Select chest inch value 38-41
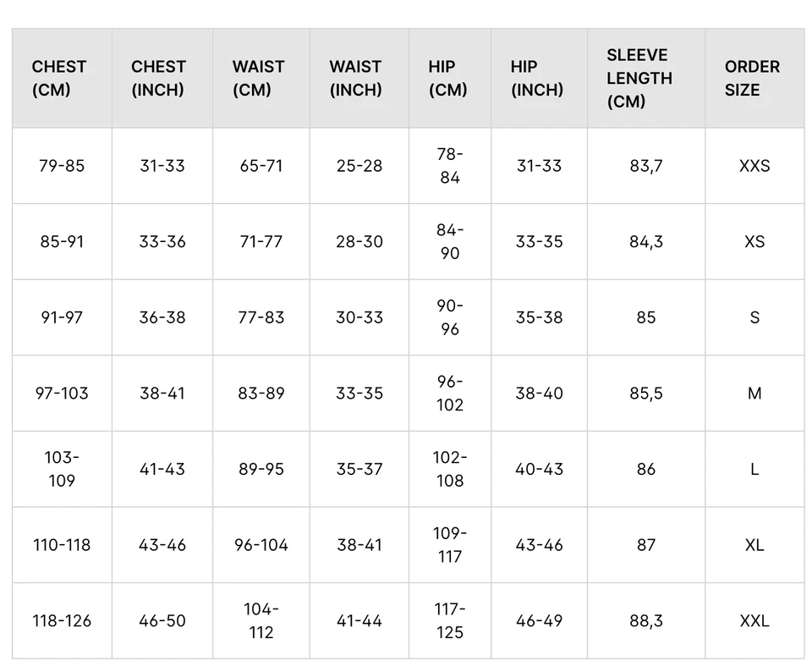812x672 pixels. click(x=162, y=394)
